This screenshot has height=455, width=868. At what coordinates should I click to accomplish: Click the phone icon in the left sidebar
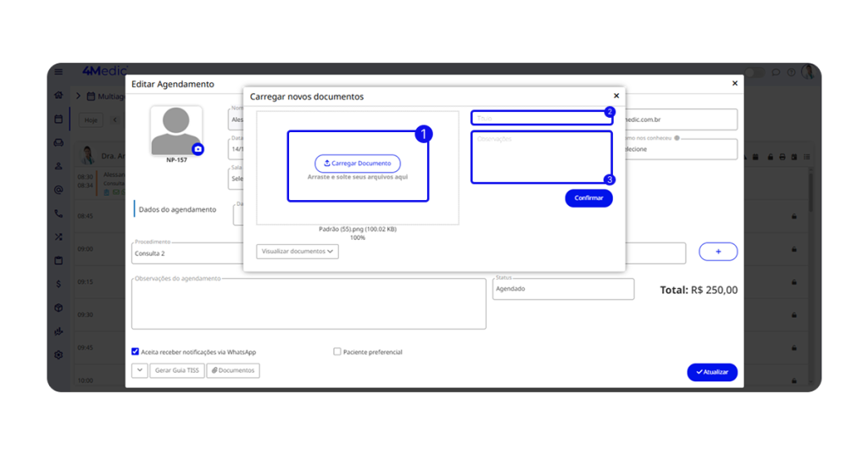[x=58, y=214]
